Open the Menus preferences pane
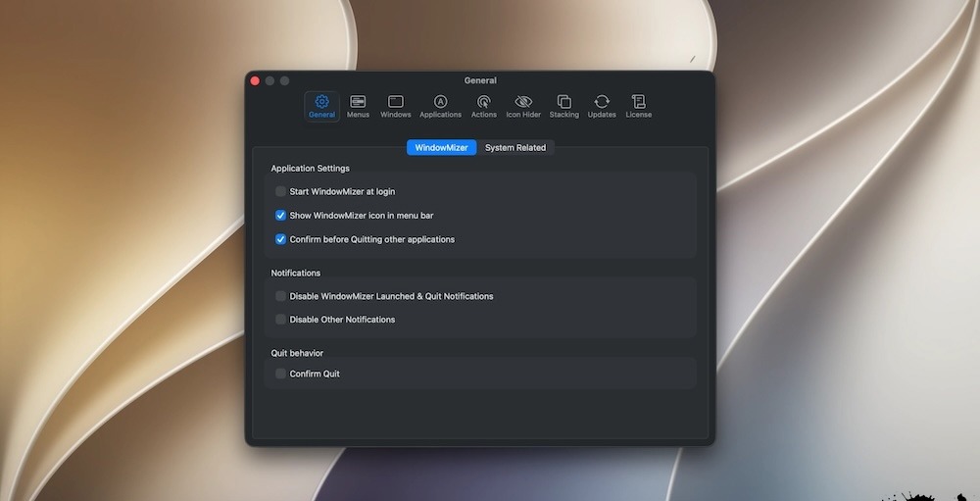The image size is (980, 501). point(358,106)
